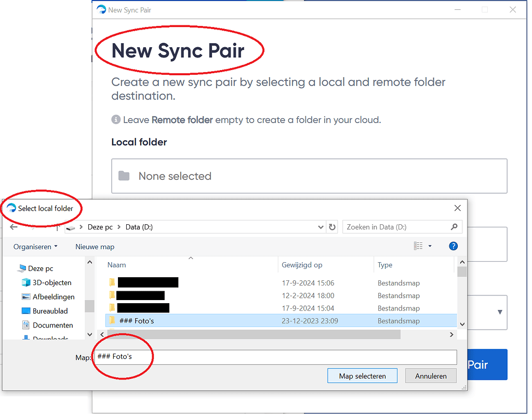Click the file list scroll-up arrow
This screenshot has width=532, height=420.
(462, 262)
